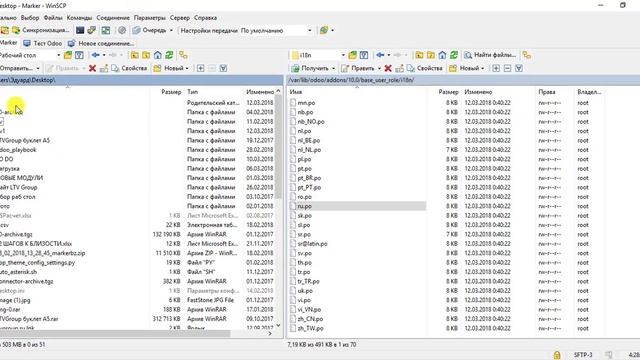Screen dimensions: 640x360
Task: Expand the Получить dropdown arrow
Action: pyautogui.click(x=333, y=68)
